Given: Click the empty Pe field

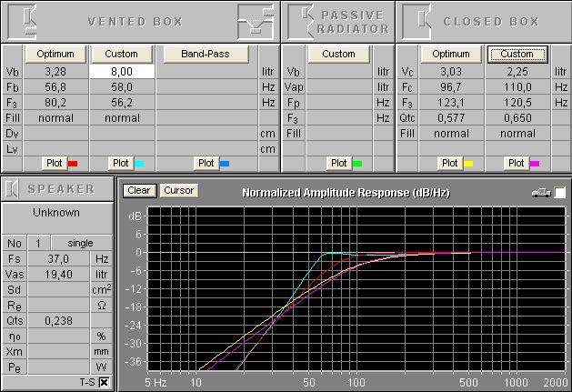Looking at the screenshot, I should (58, 367).
